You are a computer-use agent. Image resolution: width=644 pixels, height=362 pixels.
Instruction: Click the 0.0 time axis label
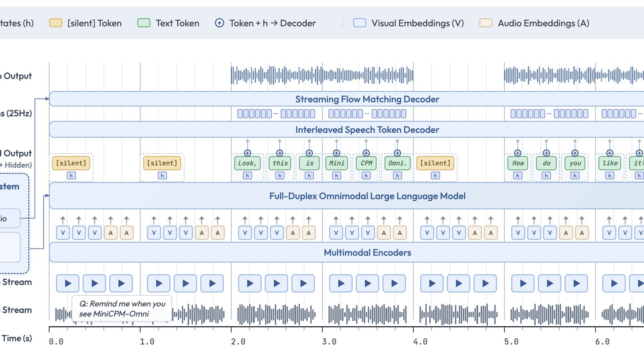point(56,341)
